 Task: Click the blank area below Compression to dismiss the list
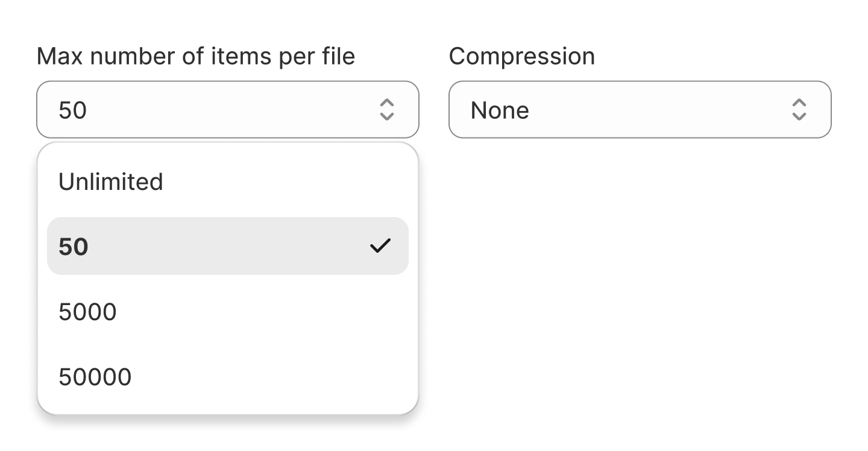coord(639,271)
